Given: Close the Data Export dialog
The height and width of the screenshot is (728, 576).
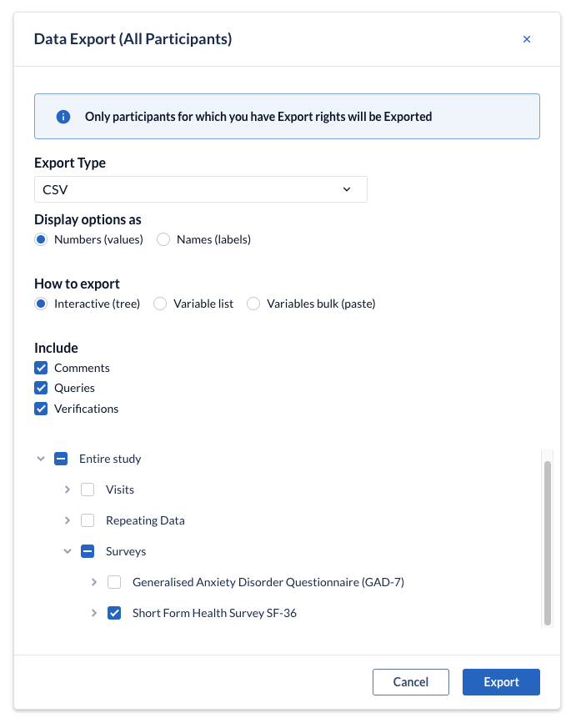Looking at the screenshot, I should pyautogui.click(x=526, y=39).
